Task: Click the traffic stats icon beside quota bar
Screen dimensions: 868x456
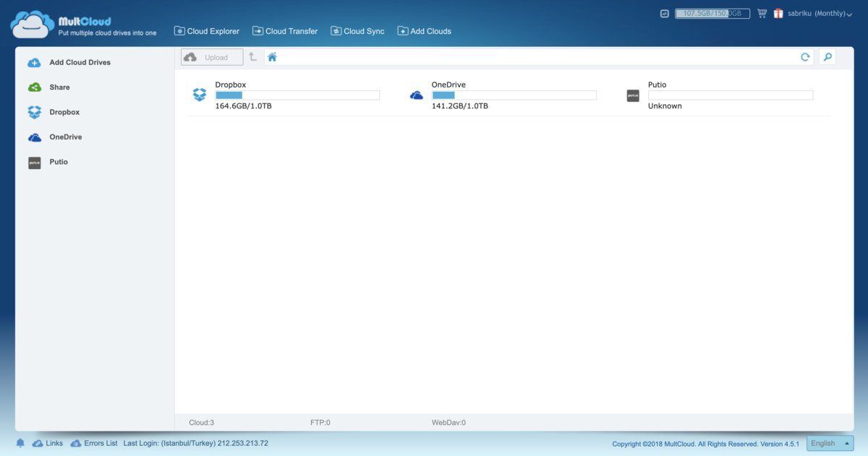Action: pos(665,14)
